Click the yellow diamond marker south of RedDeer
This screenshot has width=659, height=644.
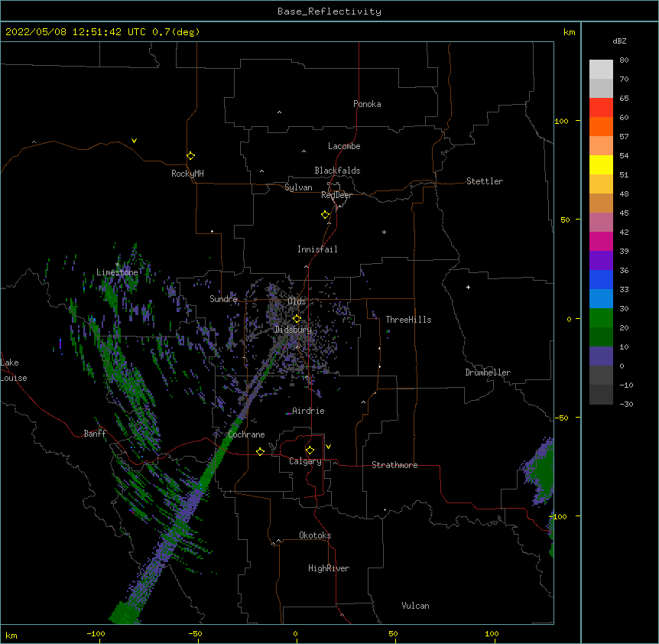tap(325, 214)
